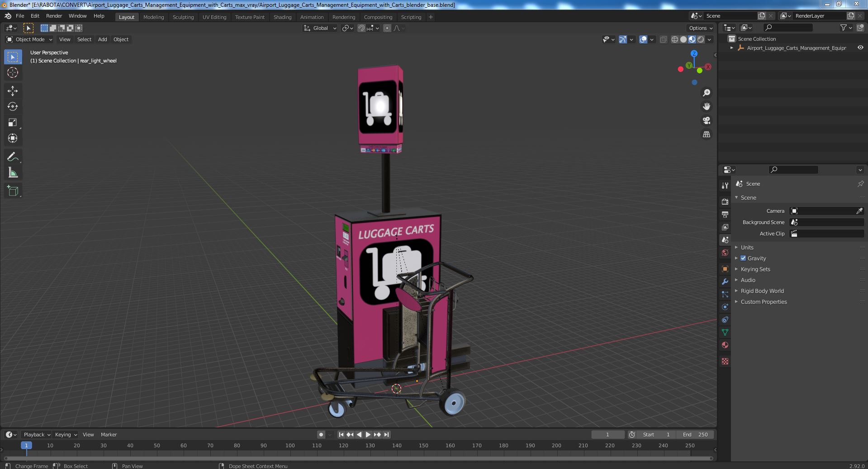Enable the Gravity checkbox

(x=743, y=258)
